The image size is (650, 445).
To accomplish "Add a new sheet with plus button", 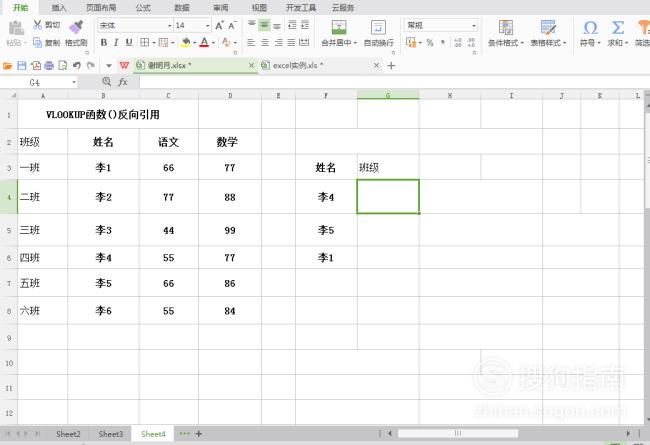I will [x=199, y=434].
